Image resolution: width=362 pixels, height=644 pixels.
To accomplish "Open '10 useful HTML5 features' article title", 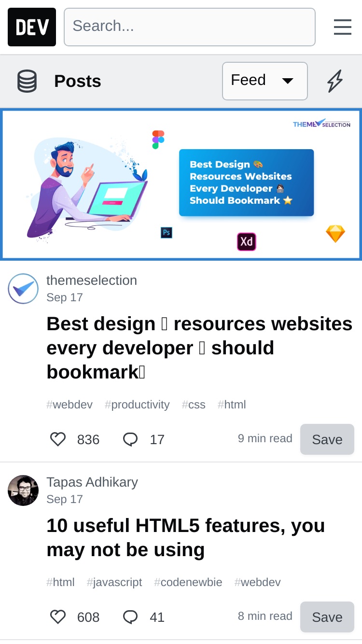I will (186, 537).
